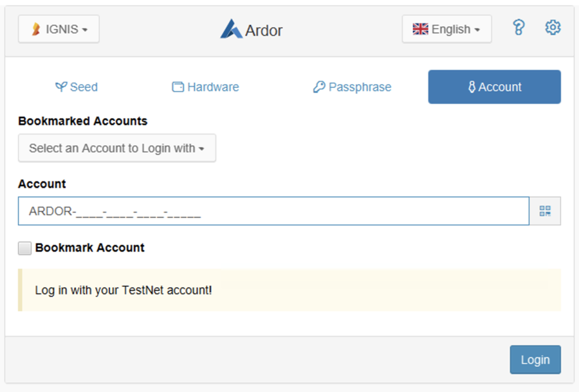Click the key icon on Passphrase tab
This screenshot has width=579, height=392.
[x=319, y=87]
